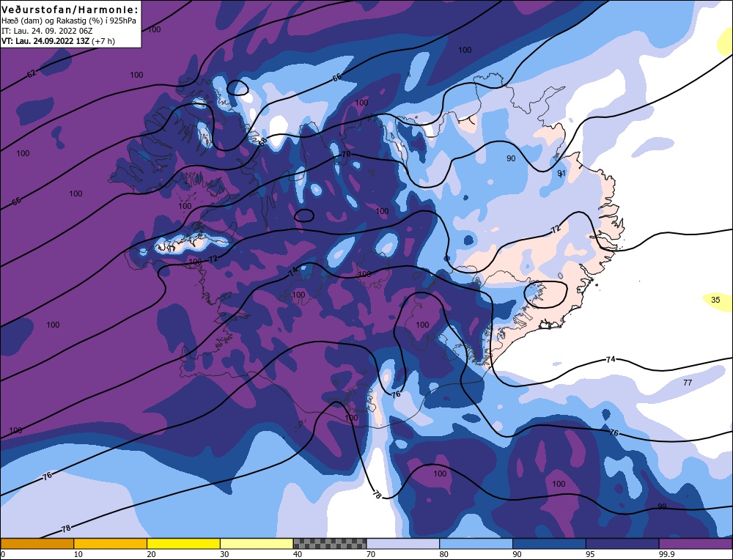This screenshot has height=560, width=733.
Task: Click the legend tick label "30"
Action: tap(224, 554)
